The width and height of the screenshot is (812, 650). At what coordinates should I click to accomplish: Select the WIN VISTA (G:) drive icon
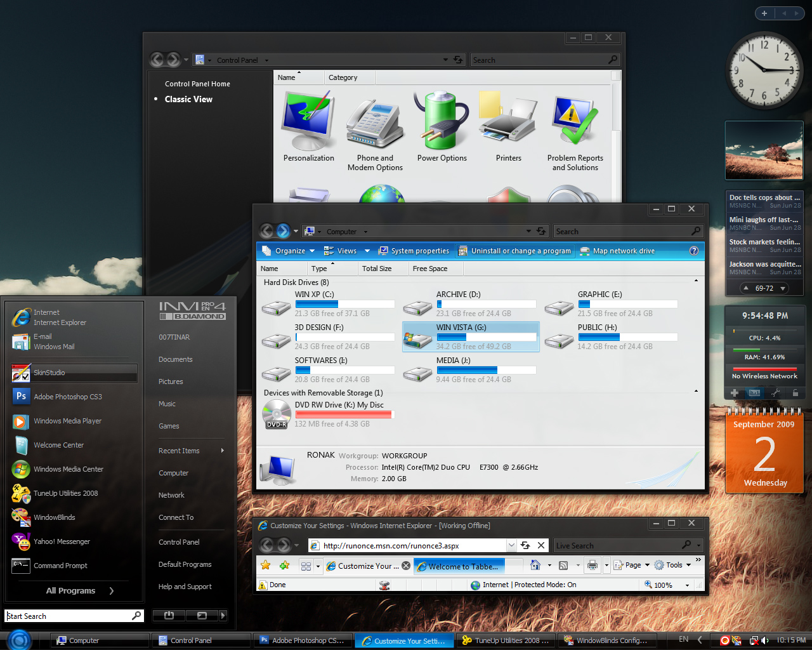point(417,340)
